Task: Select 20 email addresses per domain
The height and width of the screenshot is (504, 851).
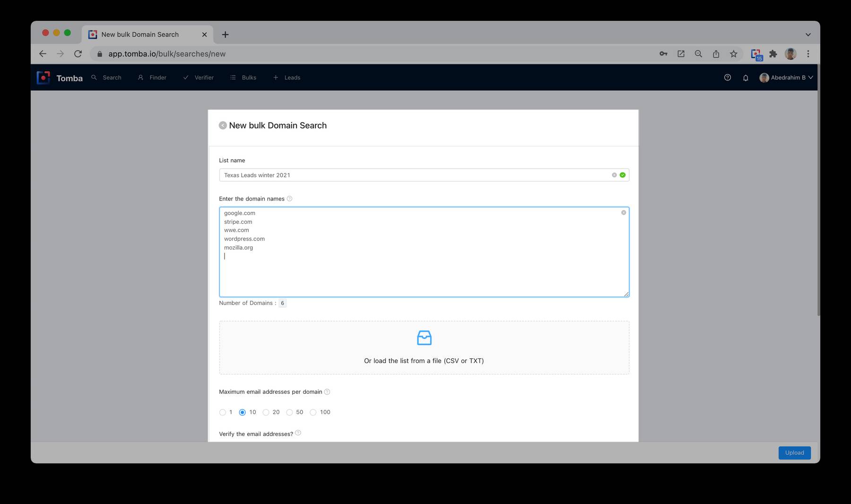Action: [266, 412]
